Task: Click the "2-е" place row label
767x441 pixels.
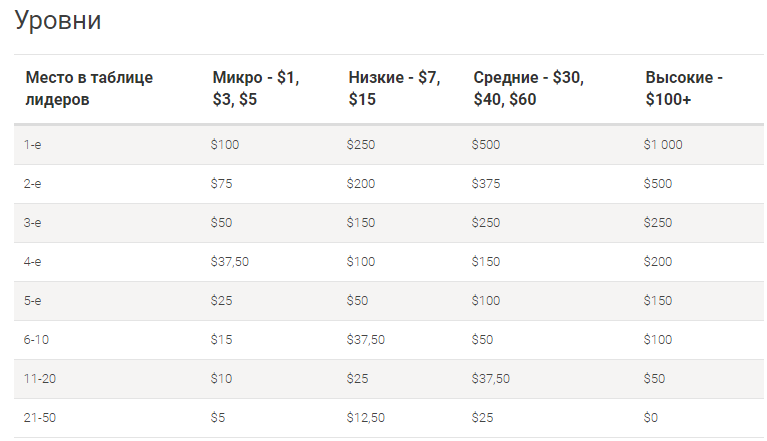Action: pos(33,184)
